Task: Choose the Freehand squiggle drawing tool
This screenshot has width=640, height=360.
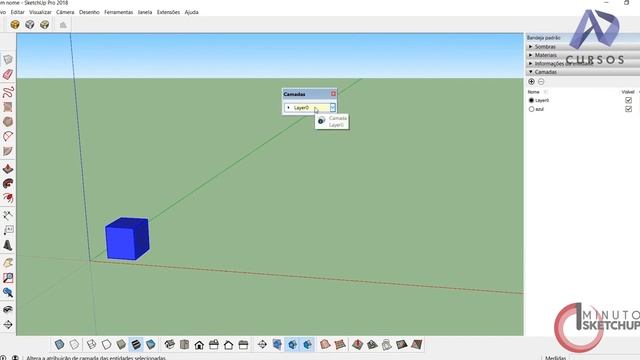Action: point(8,92)
